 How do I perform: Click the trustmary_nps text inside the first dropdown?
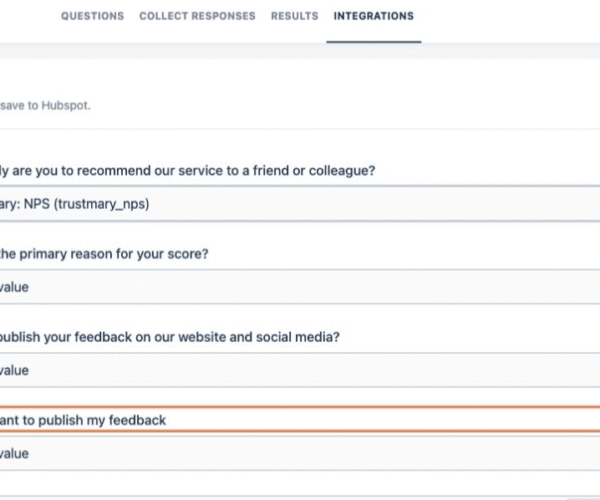coord(101,204)
